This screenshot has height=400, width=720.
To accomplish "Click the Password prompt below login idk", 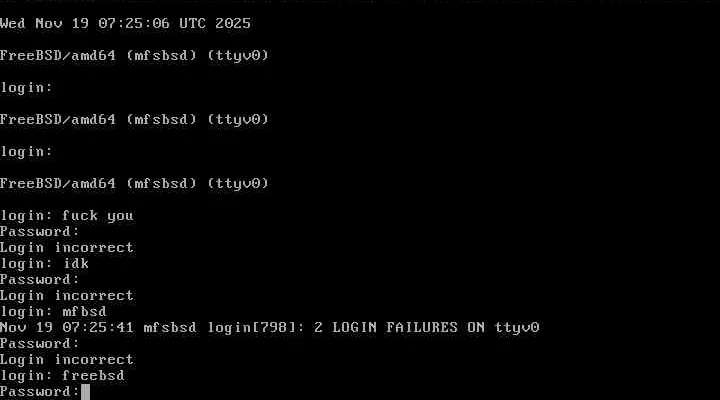I will click(x=39, y=279).
